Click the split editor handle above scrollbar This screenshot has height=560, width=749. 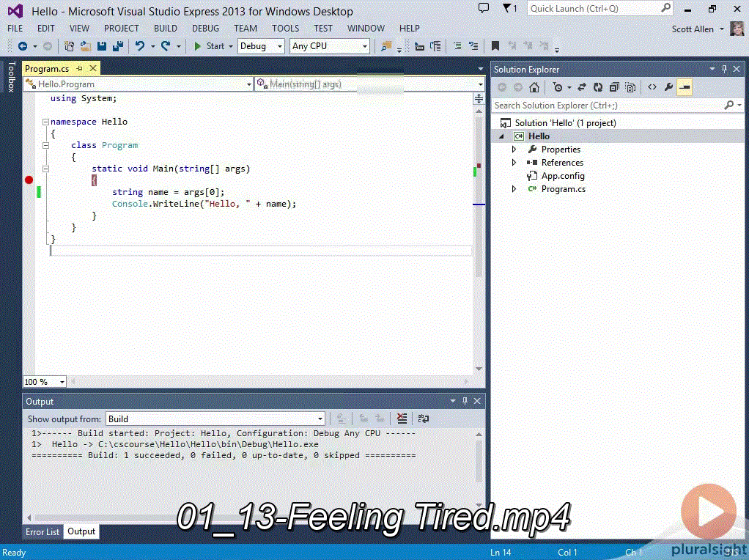click(479, 99)
